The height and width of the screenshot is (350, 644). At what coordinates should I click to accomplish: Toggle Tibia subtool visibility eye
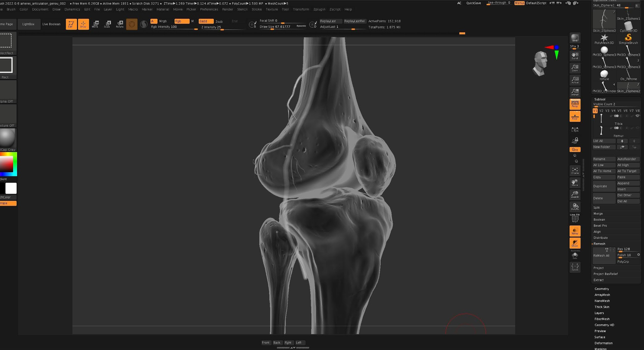pyautogui.click(x=637, y=116)
